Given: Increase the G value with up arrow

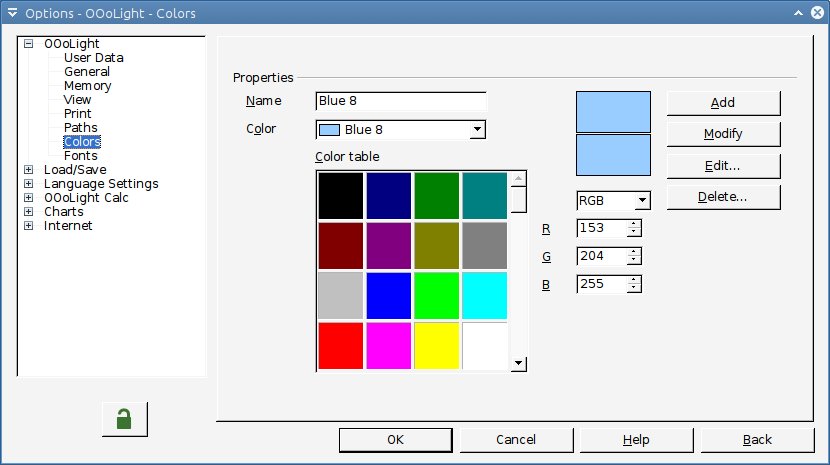Looking at the screenshot, I should pos(634,252).
